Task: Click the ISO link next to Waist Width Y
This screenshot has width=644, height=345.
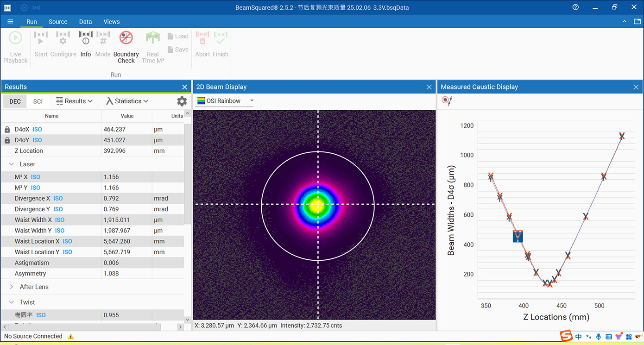Action: pyautogui.click(x=60, y=231)
